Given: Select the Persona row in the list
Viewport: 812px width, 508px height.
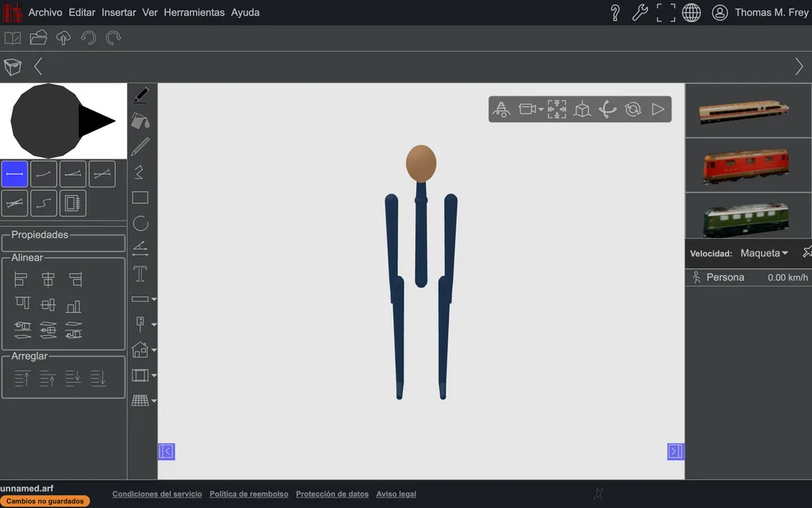Looking at the screenshot, I should click(x=749, y=277).
